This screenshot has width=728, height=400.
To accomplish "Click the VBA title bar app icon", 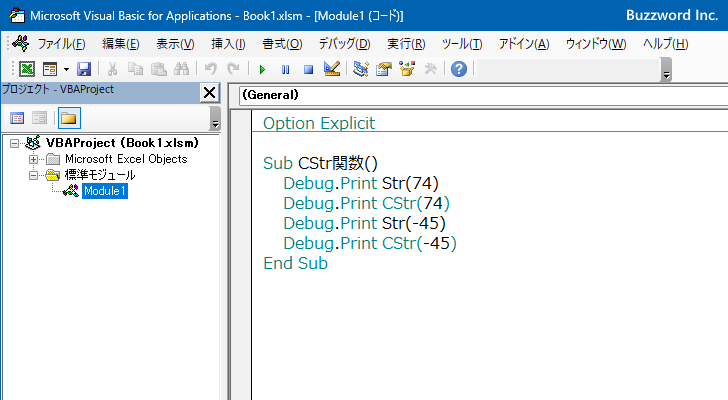I will 17,15.
